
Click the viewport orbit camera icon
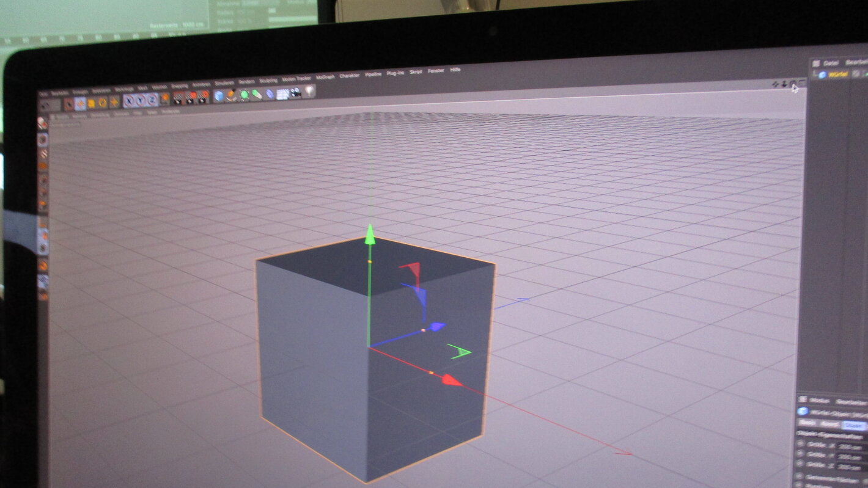point(793,82)
